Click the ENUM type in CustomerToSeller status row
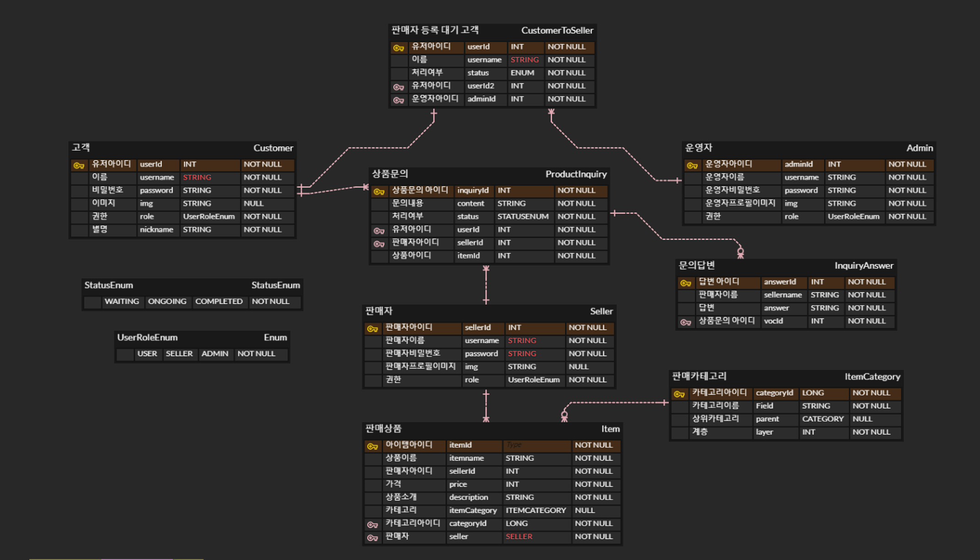Image resolution: width=980 pixels, height=560 pixels. click(x=522, y=72)
